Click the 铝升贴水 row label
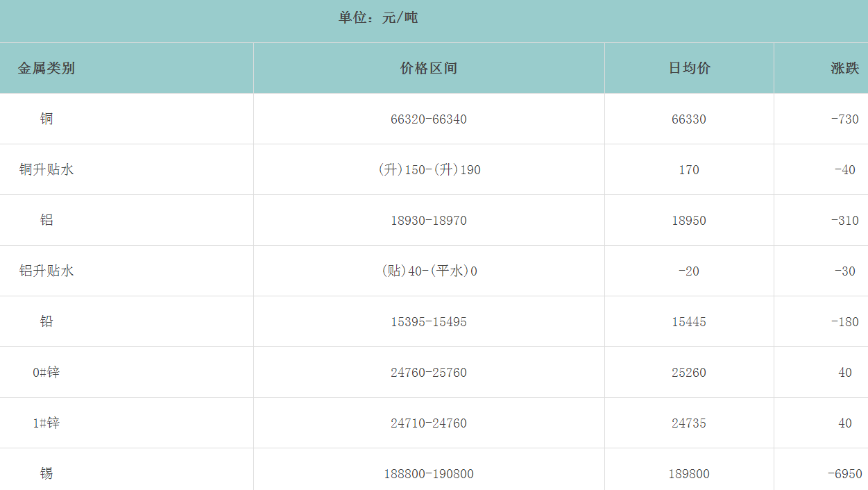 pyautogui.click(x=46, y=271)
